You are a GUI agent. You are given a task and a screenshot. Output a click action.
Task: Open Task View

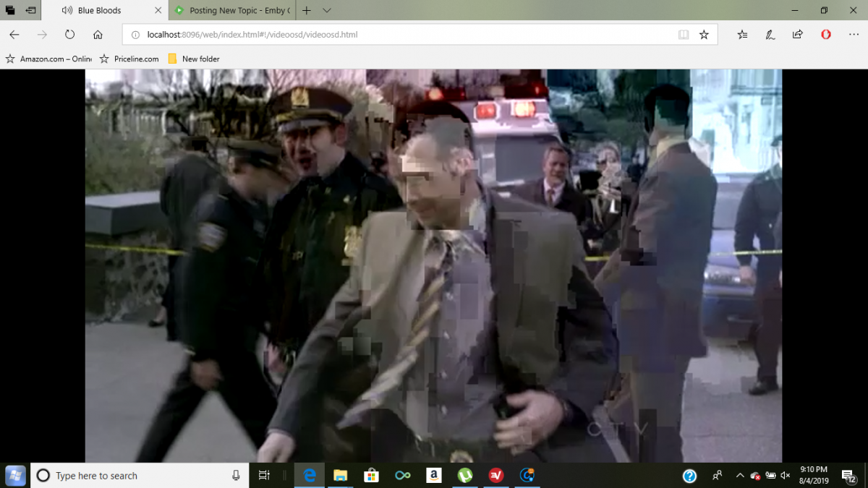click(264, 475)
